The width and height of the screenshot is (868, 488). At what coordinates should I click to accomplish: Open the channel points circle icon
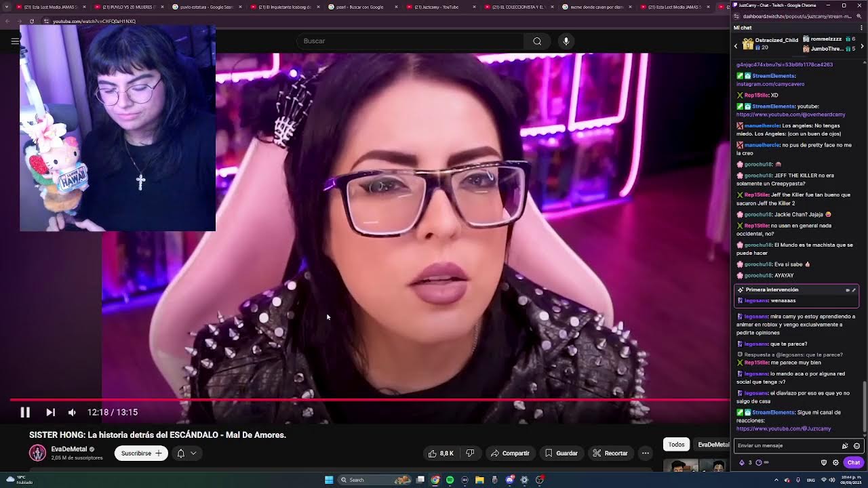coord(759,463)
